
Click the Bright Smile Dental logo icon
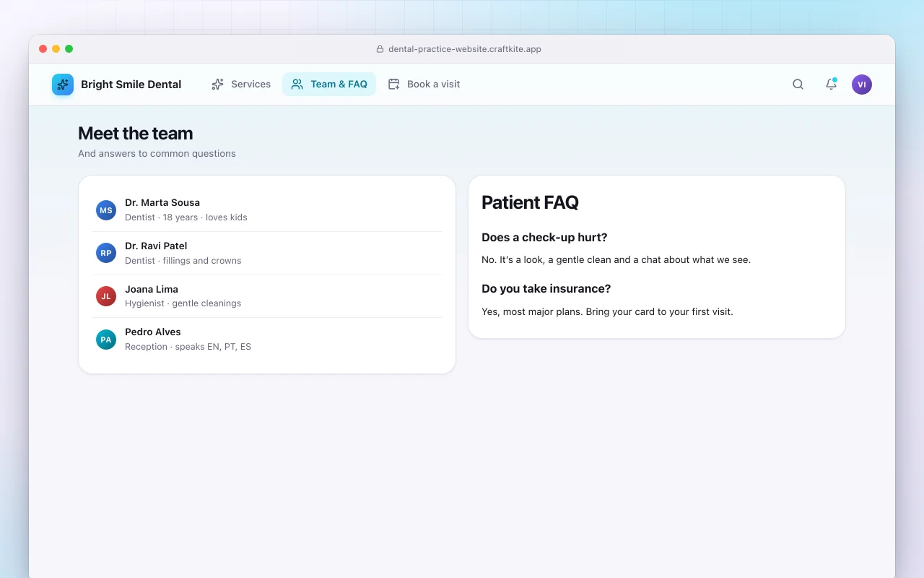point(63,85)
